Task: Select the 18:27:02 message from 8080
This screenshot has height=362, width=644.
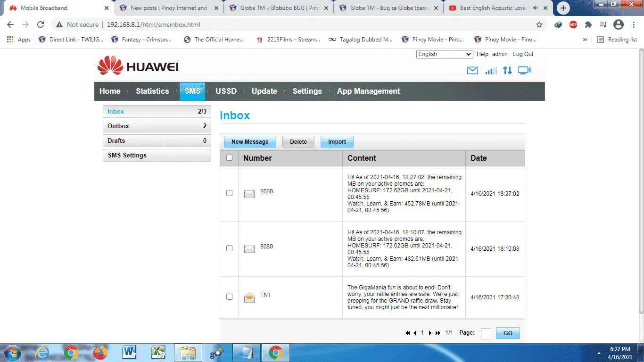Action: [229, 193]
